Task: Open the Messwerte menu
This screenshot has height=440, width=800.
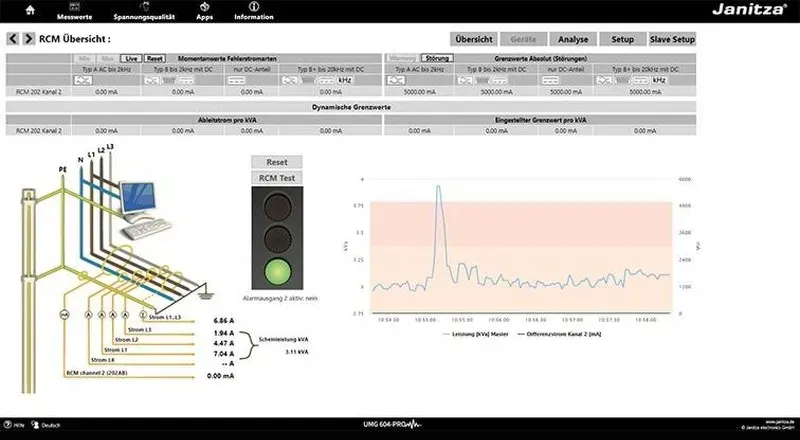Action: tap(74, 11)
